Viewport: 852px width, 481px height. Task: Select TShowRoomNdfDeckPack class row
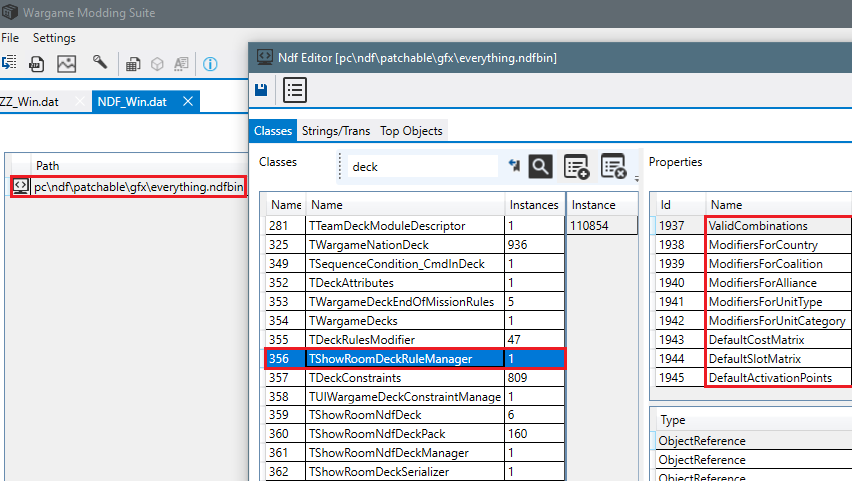pos(415,434)
